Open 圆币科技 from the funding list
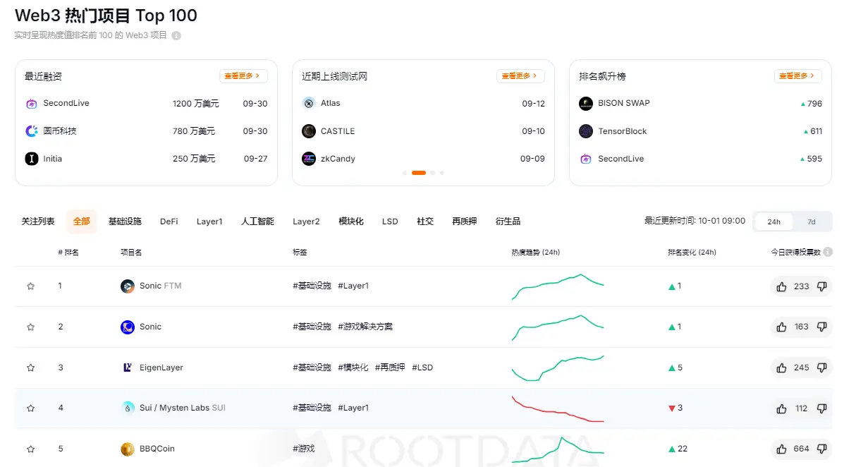Screen dimensions: 868x467 click(32, 131)
